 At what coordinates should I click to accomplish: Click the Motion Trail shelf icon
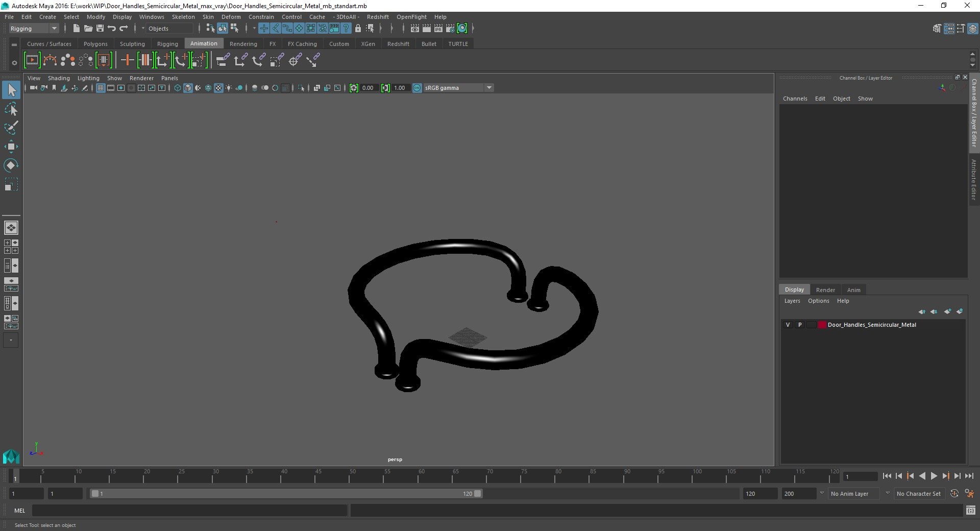(x=50, y=60)
